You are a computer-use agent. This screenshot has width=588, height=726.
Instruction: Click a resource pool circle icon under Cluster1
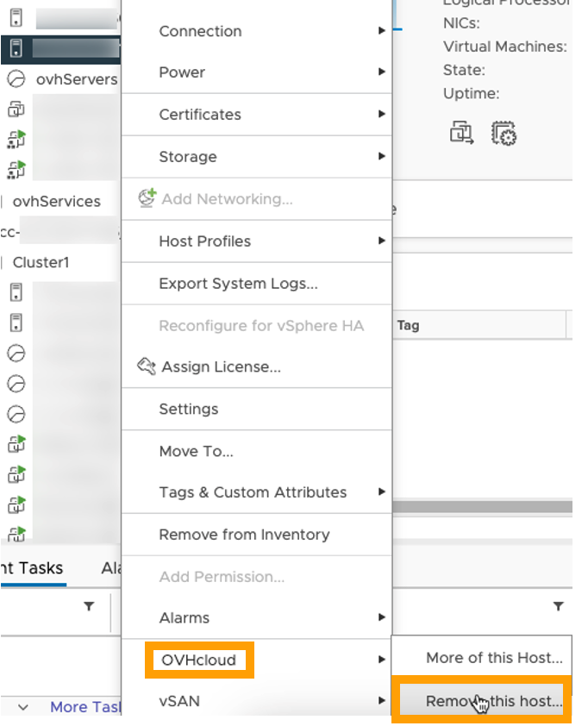tap(16, 354)
